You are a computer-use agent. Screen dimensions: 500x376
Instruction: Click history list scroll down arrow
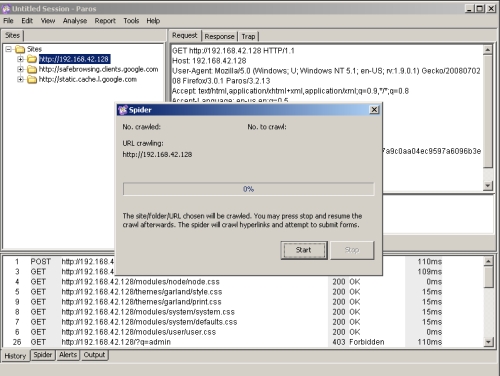(488, 342)
